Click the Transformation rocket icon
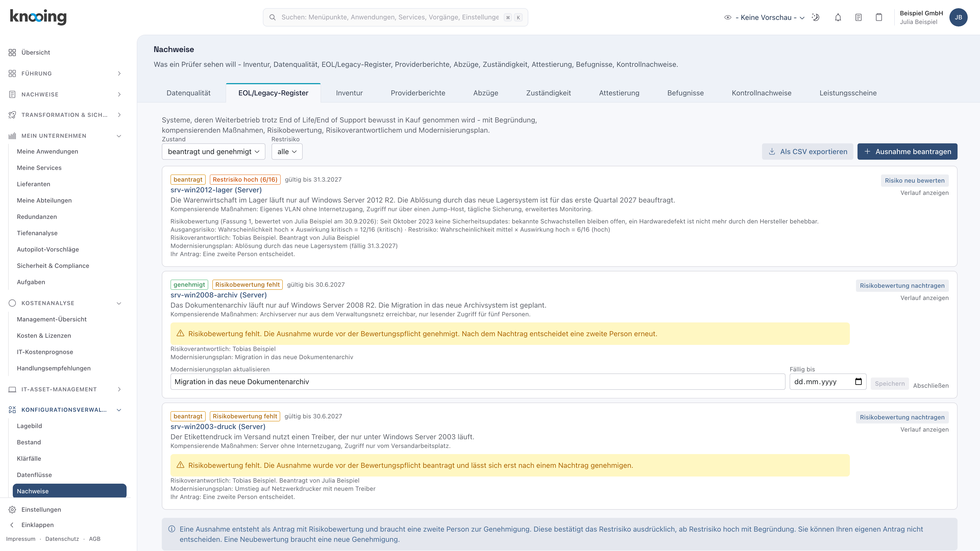The image size is (980, 551). point(12,115)
